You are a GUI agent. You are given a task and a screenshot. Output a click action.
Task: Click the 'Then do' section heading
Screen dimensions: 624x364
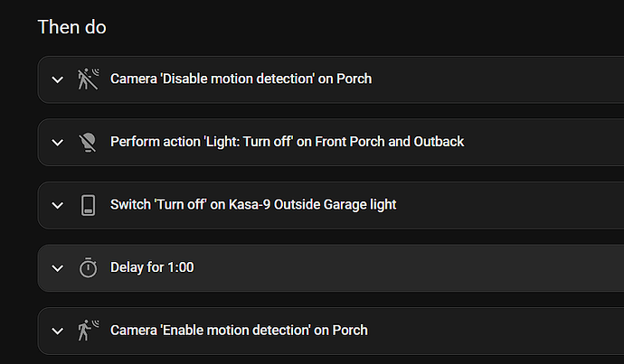pos(71,27)
